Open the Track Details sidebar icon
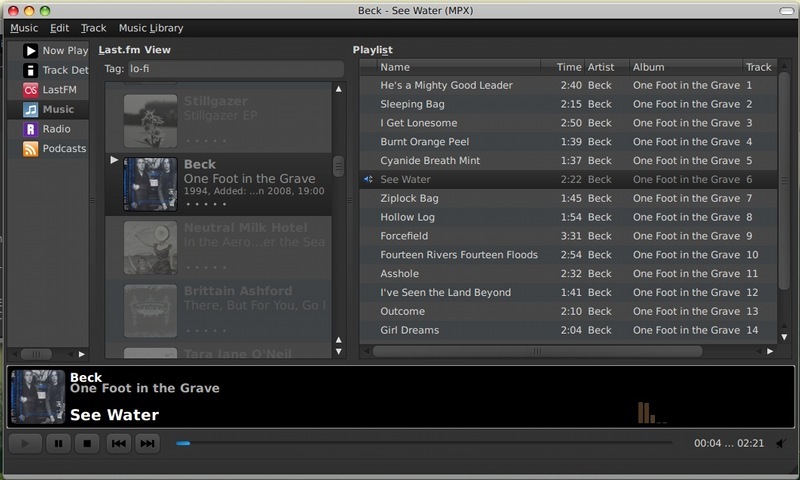The image size is (800, 480). [x=31, y=70]
